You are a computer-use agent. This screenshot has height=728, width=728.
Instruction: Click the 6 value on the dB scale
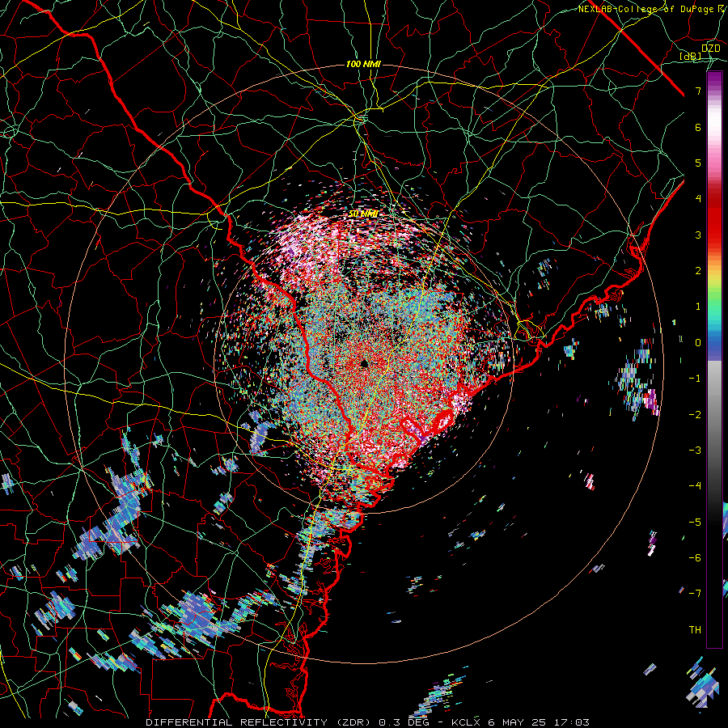pyautogui.click(x=698, y=127)
